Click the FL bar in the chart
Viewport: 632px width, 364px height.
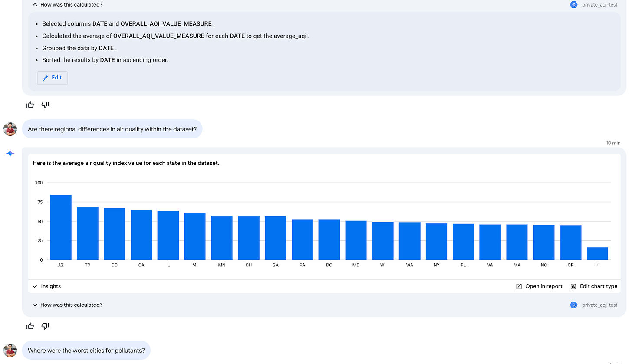pyautogui.click(x=464, y=242)
